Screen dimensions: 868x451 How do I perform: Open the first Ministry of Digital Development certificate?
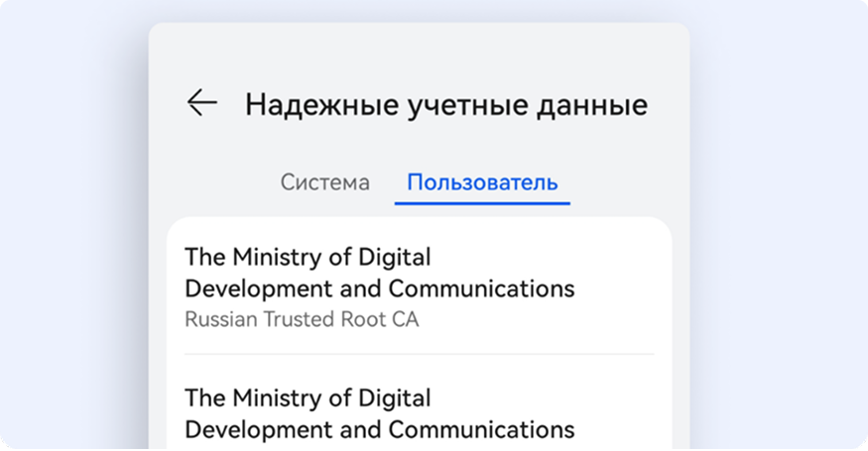(x=419, y=287)
